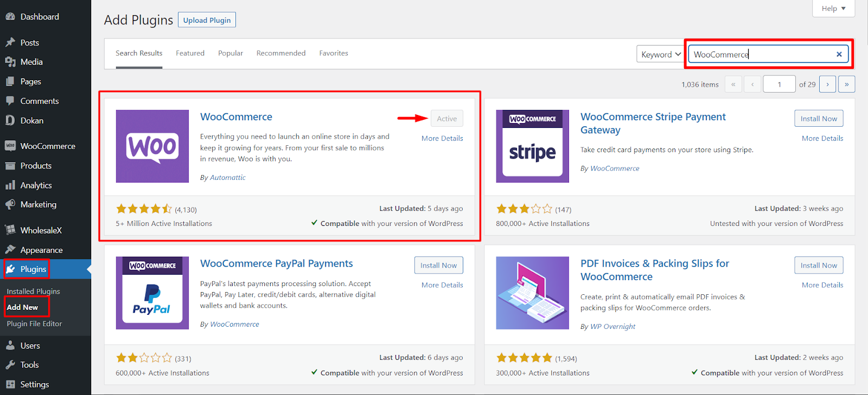Open the WooCommerce plugin title link
The image size is (868, 395).
(x=236, y=117)
